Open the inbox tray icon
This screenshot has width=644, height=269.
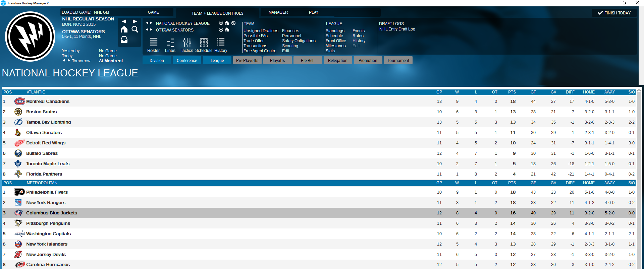pyautogui.click(x=124, y=40)
